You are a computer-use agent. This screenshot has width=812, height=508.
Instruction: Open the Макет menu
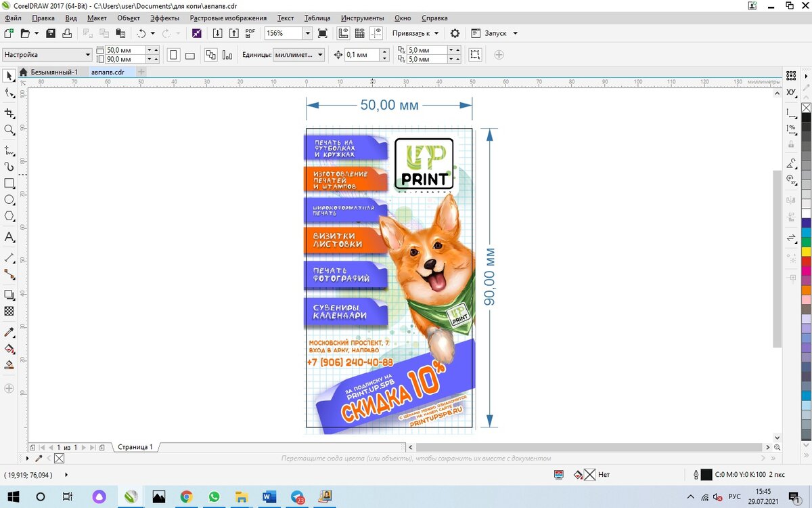pos(97,18)
